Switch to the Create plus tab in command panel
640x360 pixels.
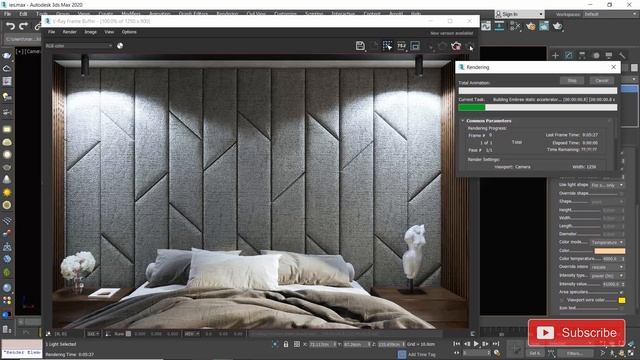coord(556,55)
